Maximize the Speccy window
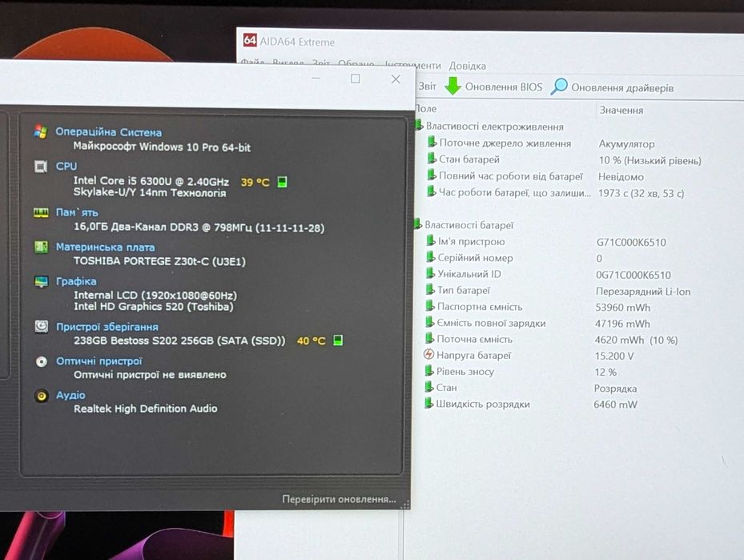Viewport: 744px width, 560px height. (355, 79)
